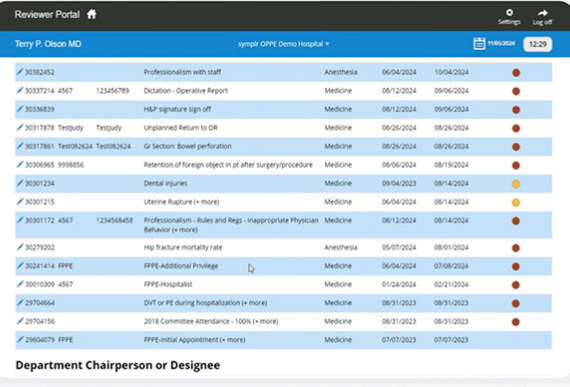Click red status dot for Professionalism with staff
Screen dimensions: 570x387
516,73
